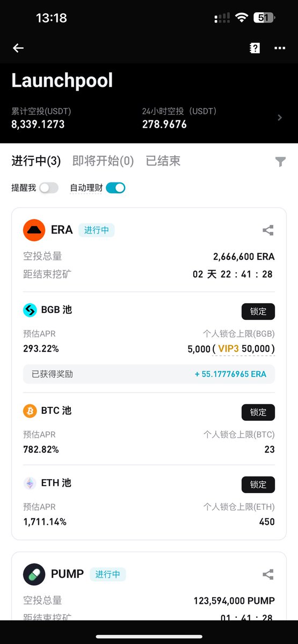The image size is (298, 644).
Task: Share the PUMP launchpool
Action: coord(268,575)
